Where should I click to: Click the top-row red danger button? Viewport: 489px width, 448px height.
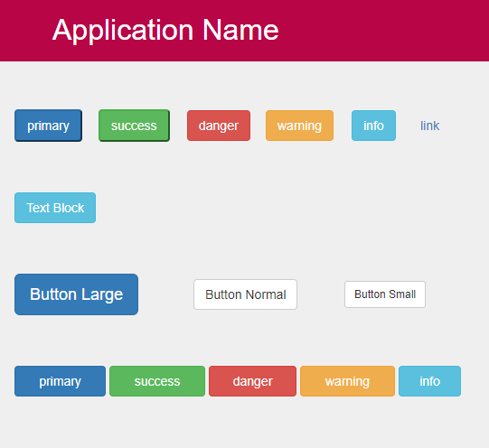[x=219, y=126]
